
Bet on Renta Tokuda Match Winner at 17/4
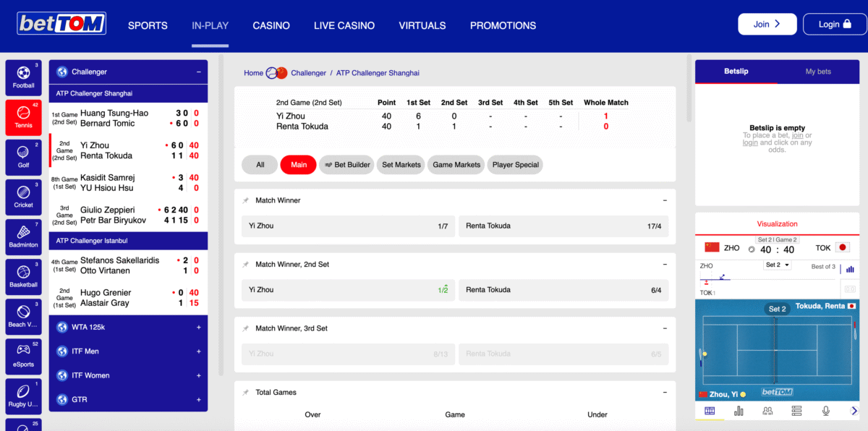[563, 226]
